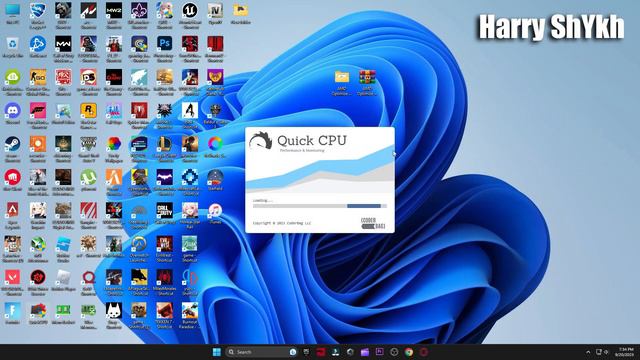Open the purple folder taskbar icon

[364, 352]
